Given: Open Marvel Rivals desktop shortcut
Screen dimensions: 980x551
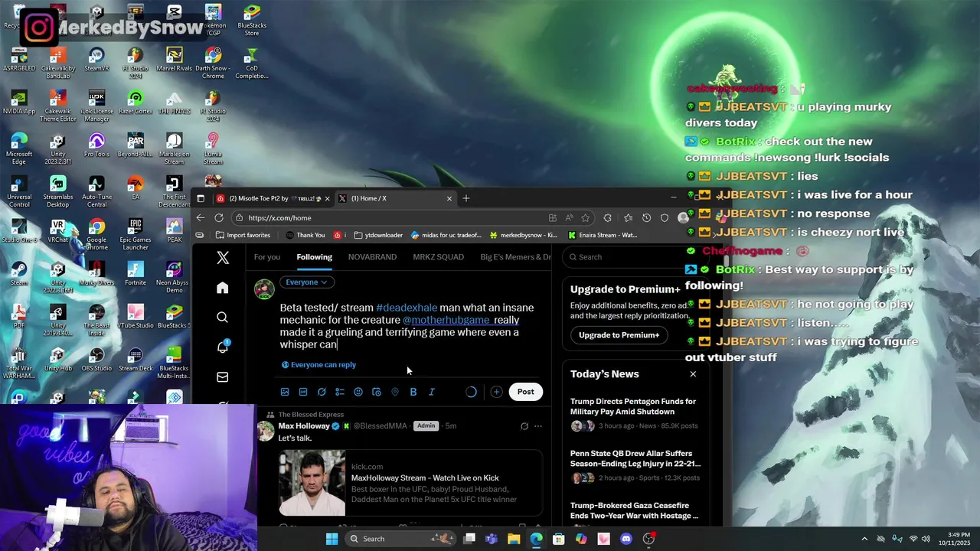Looking at the screenshot, I should click(174, 60).
